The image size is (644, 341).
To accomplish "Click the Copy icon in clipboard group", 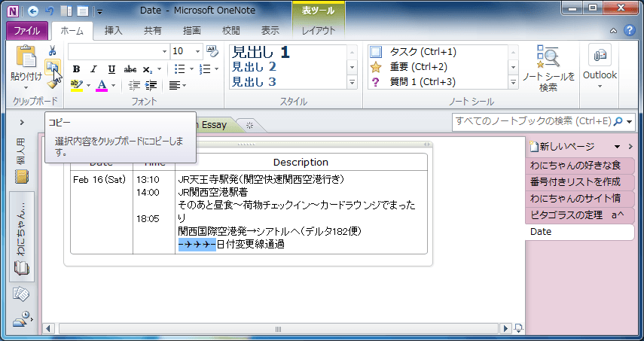I will point(52,68).
